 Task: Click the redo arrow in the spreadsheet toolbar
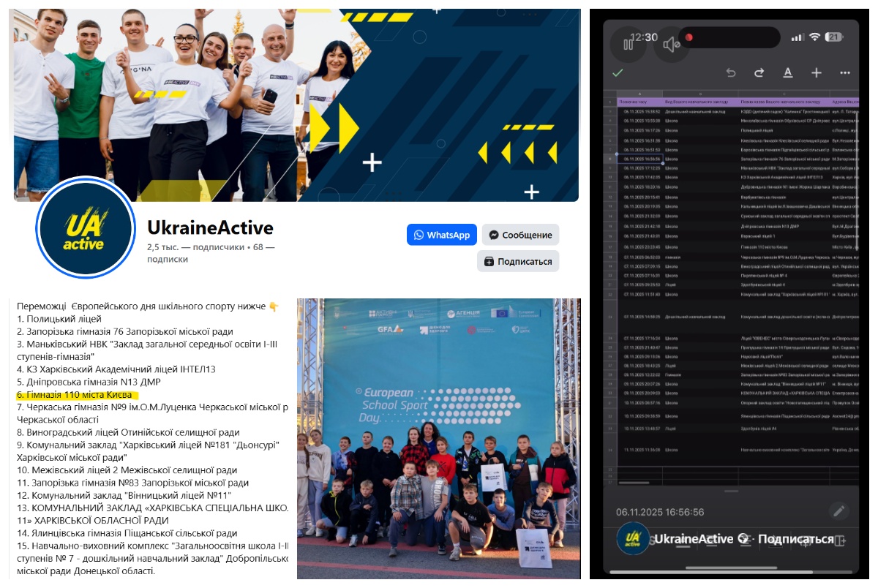pyautogui.click(x=759, y=72)
